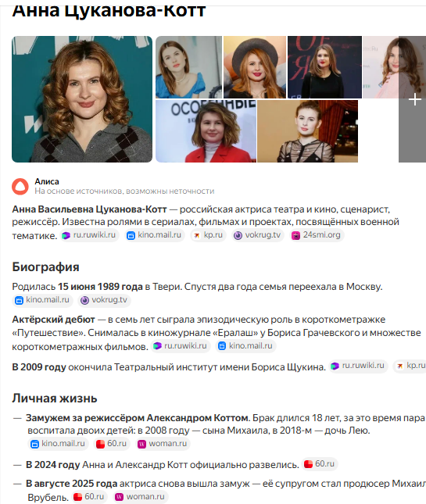Open woman.ru source after Врубель line
The height and width of the screenshot is (504, 426).
[140, 497]
